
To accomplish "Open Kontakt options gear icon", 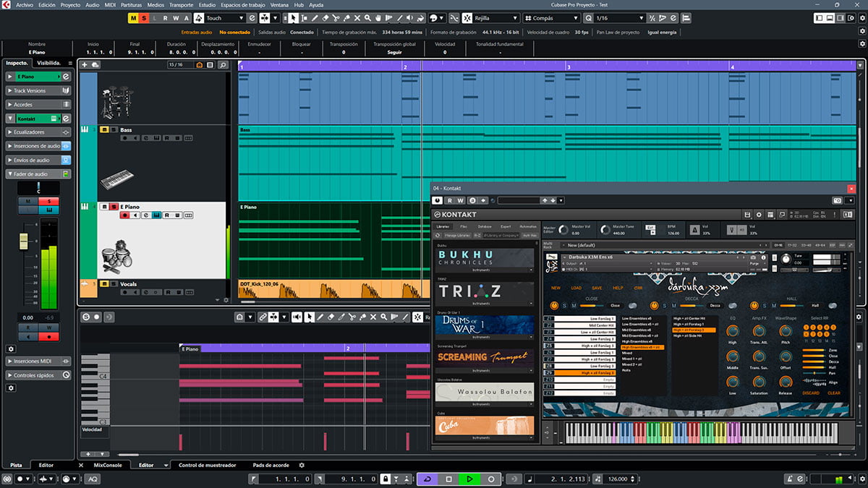I will click(759, 215).
